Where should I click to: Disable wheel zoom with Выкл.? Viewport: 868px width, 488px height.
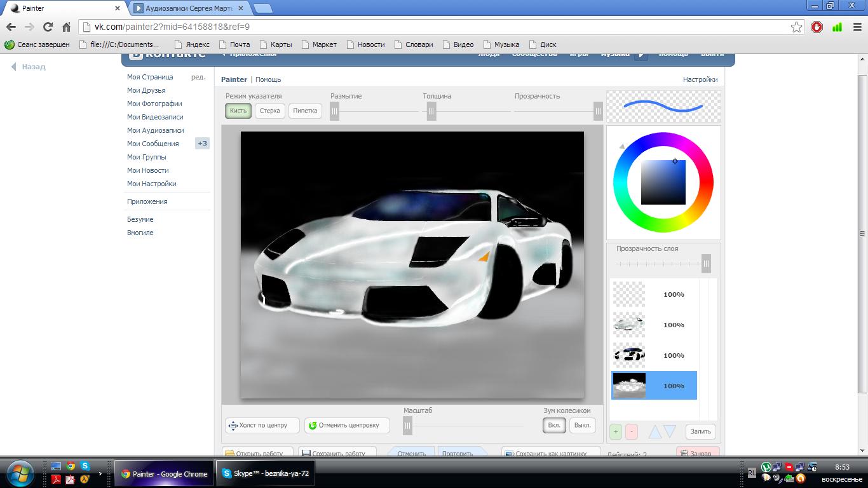tap(582, 425)
